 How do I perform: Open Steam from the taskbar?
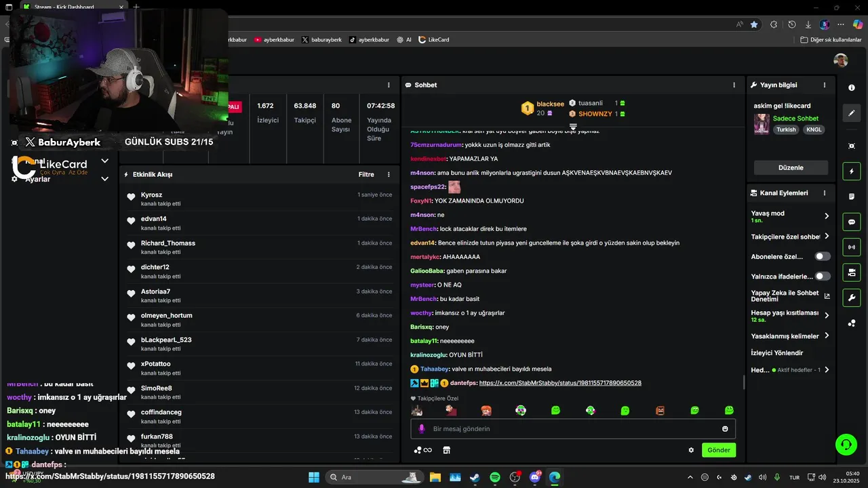pos(475,477)
